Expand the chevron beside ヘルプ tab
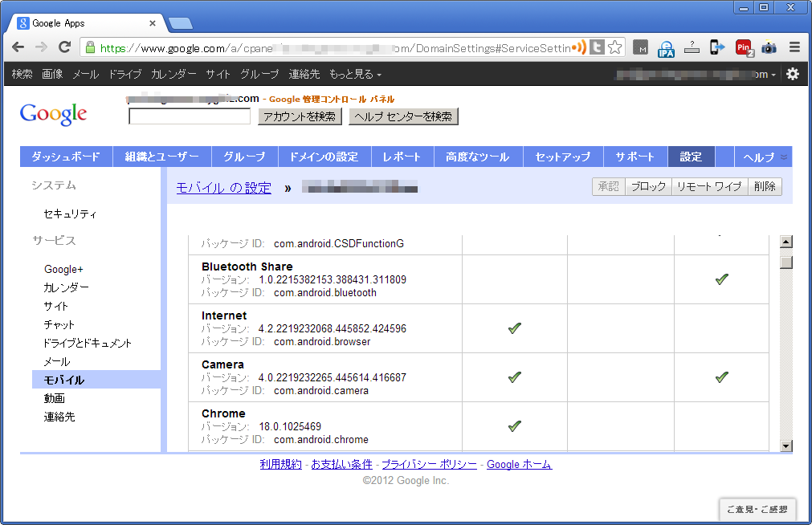The image size is (812, 525). (x=784, y=157)
